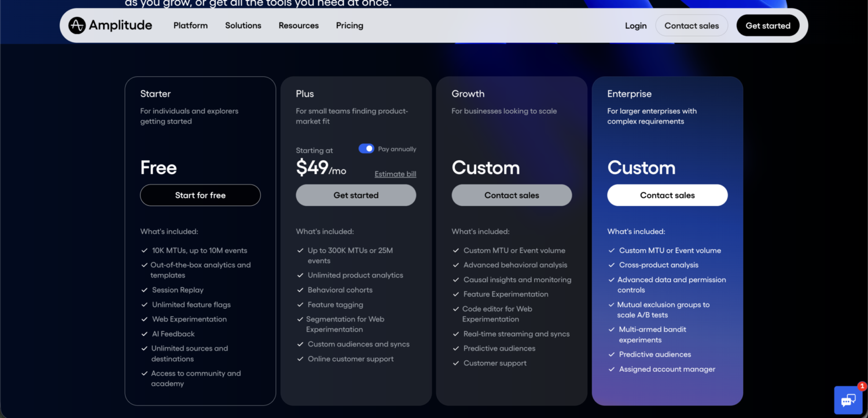The image size is (868, 418).
Task: Open the Platform dropdown menu
Action: pos(190,25)
